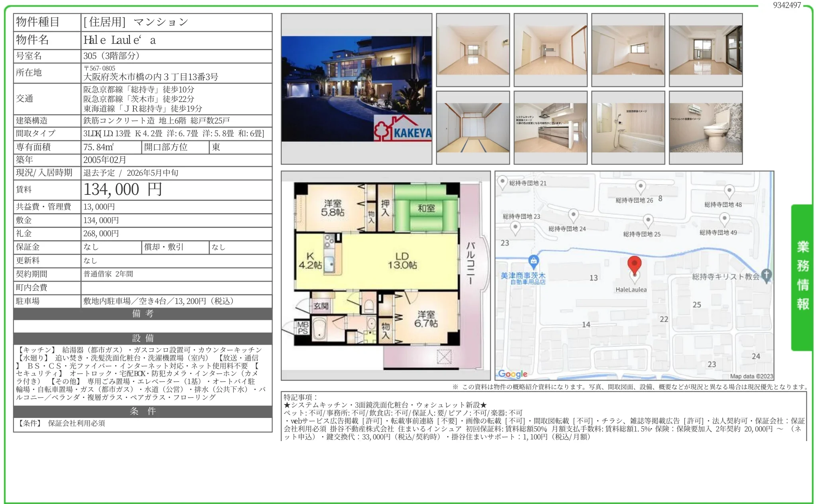Click the 総持寺団地 21 map pin

[502, 182]
